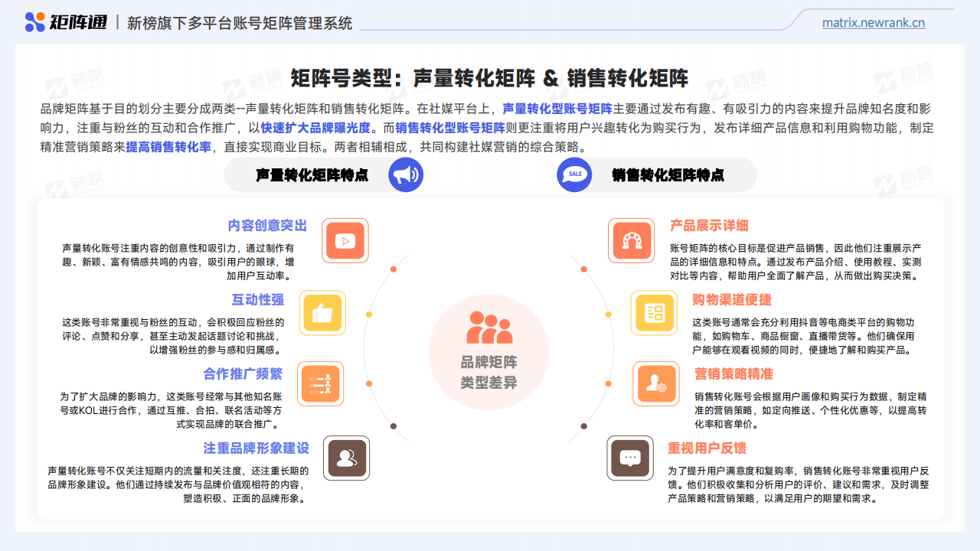Click the brown chat feedback icon
The image size is (980, 551).
630,458
